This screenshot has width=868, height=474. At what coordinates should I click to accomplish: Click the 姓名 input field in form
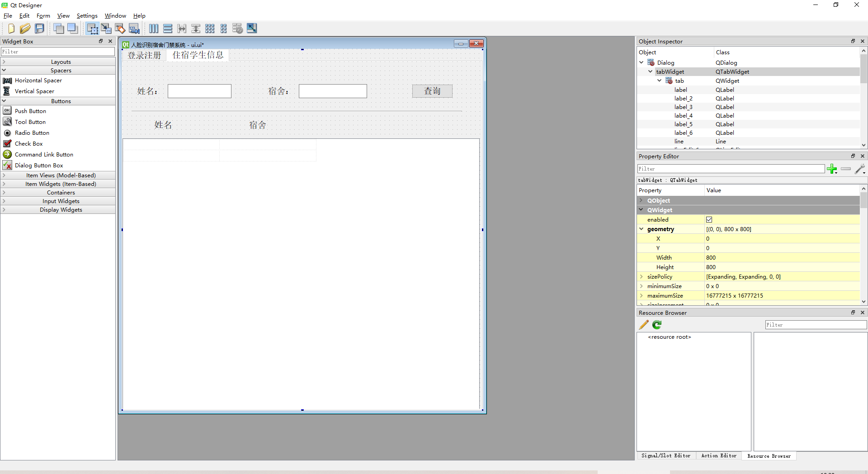point(199,91)
